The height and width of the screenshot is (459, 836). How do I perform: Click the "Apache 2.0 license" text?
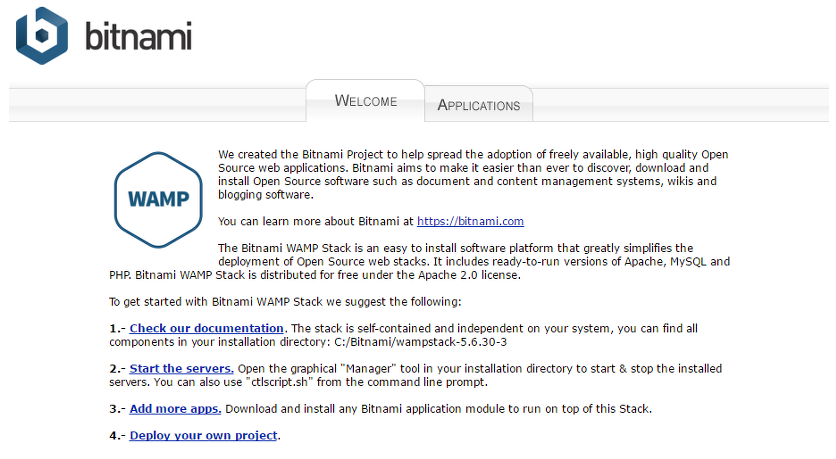(469, 275)
